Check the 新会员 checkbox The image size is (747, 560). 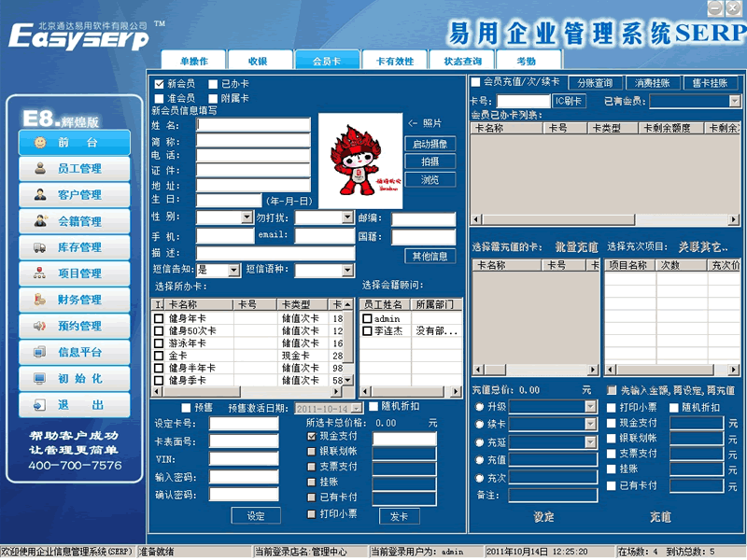(159, 84)
